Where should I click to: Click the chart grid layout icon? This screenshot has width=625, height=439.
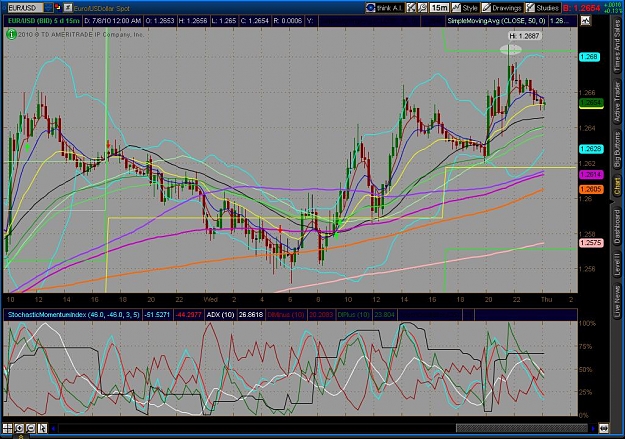(x=7, y=428)
